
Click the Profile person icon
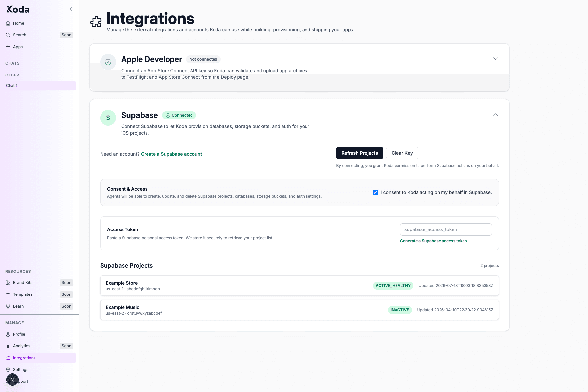pyautogui.click(x=8, y=334)
